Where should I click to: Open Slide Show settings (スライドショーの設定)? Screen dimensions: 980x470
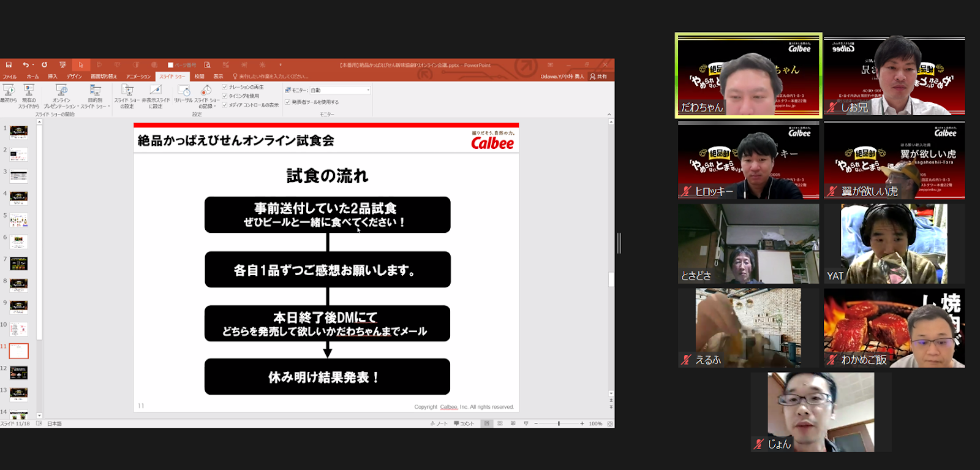(x=127, y=96)
